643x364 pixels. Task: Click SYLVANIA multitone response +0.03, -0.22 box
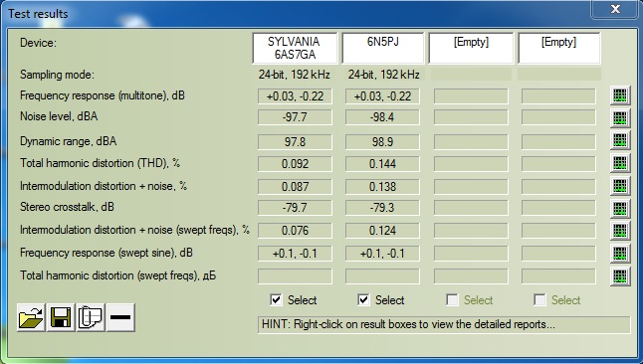(x=295, y=96)
